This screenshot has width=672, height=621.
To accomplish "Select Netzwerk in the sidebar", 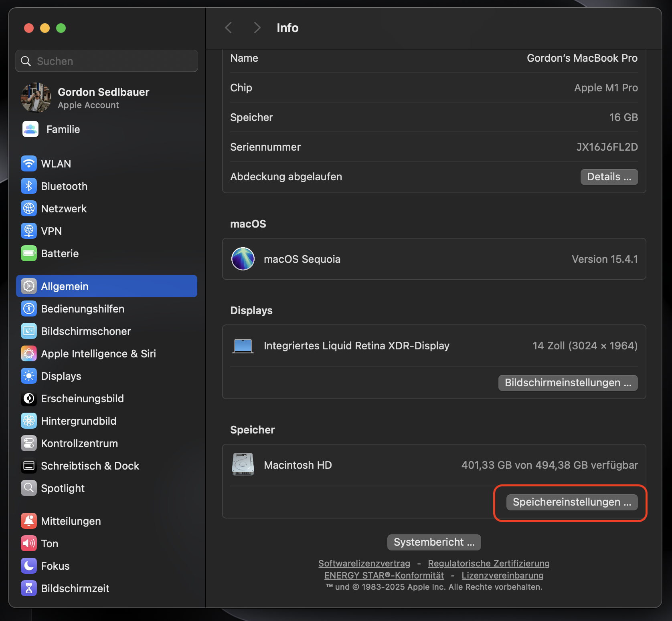I will coord(63,208).
